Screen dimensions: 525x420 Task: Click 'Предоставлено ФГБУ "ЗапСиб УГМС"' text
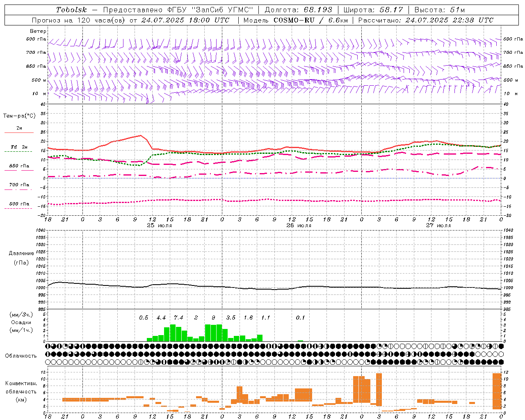(178, 10)
